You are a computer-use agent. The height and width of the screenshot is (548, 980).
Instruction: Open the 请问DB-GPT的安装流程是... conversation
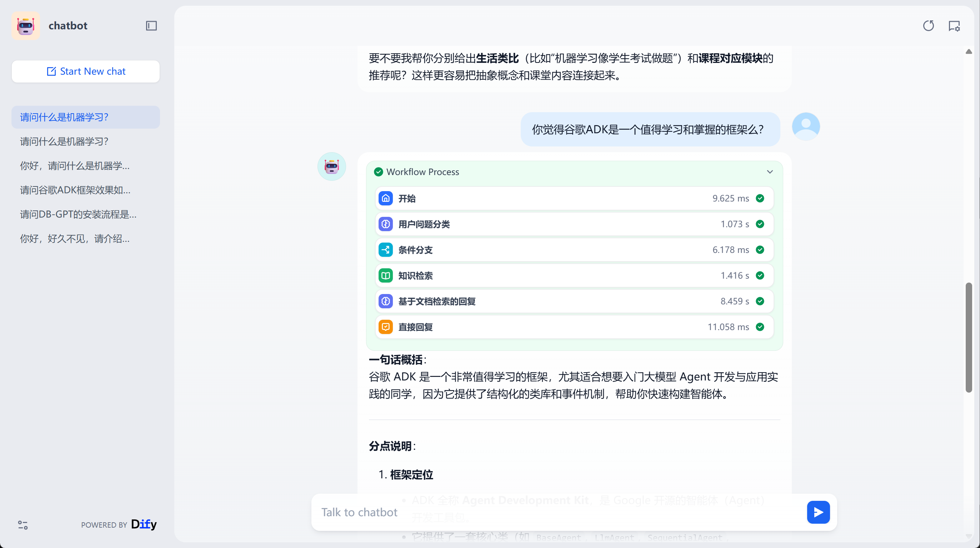click(x=86, y=214)
